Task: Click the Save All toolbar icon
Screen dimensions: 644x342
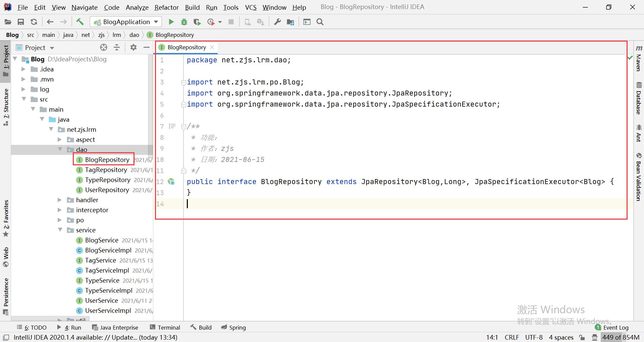Action: pos(21,22)
